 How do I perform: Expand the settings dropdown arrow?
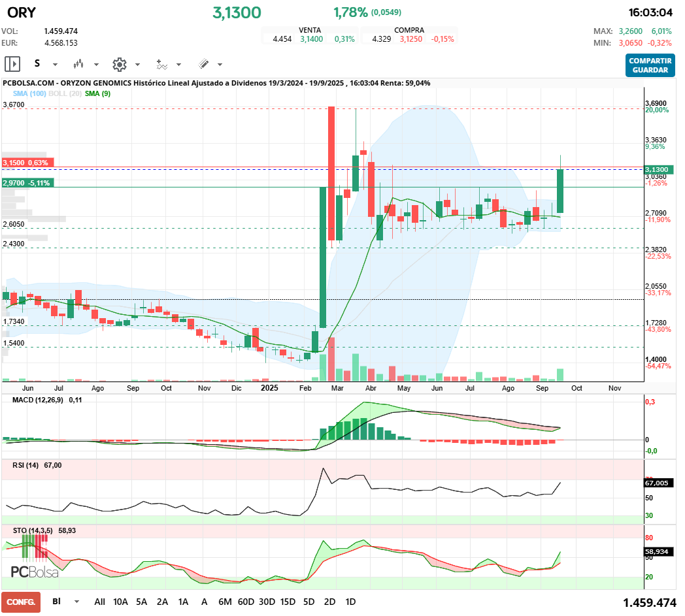click(x=137, y=65)
